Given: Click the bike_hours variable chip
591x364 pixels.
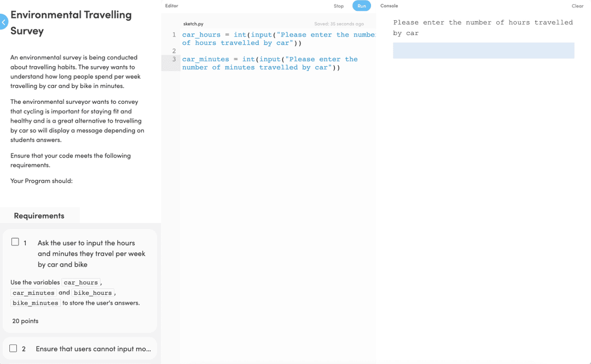Looking at the screenshot, I should (x=93, y=292).
